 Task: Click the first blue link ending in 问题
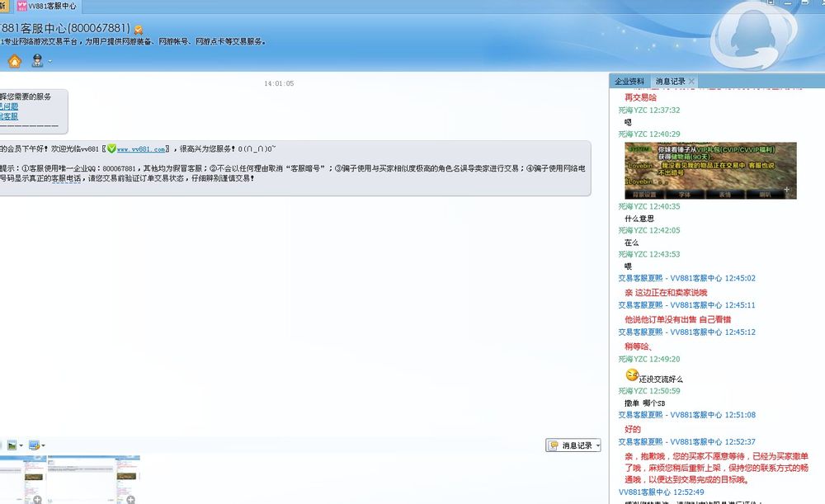[x=9, y=106]
